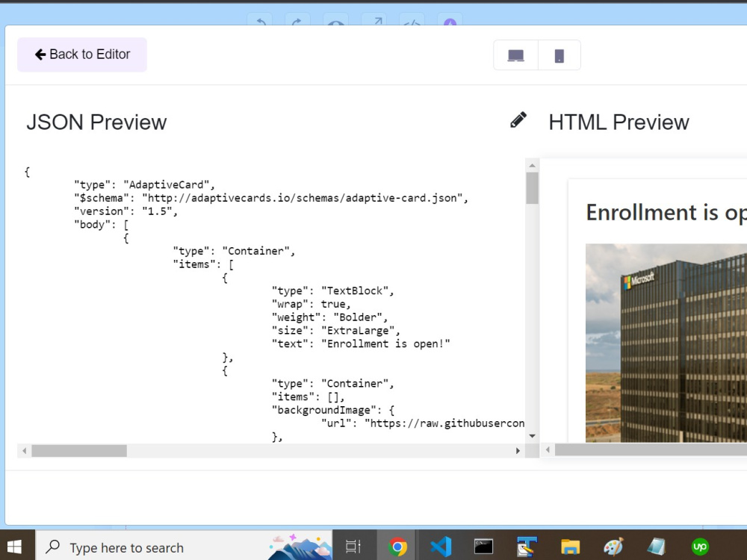The width and height of the screenshot is (747, 560).
Task: Click the "version": "1.5" line
Action: (x=125, y=211)
